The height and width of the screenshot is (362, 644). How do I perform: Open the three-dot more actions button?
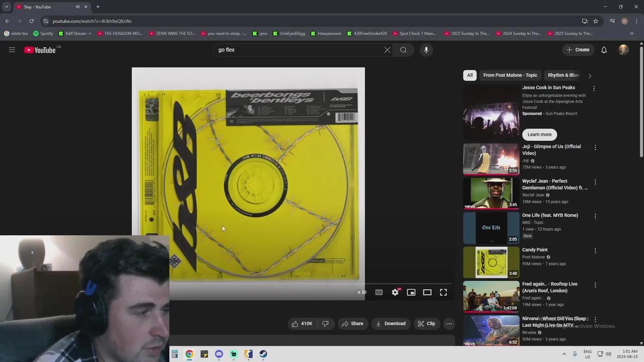[449, 324]
